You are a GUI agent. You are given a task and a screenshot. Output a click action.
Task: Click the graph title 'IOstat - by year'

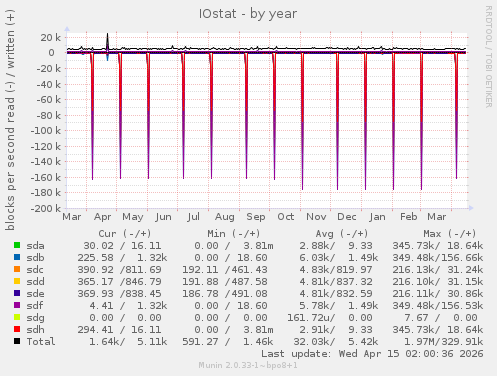(x=248, y=14)
